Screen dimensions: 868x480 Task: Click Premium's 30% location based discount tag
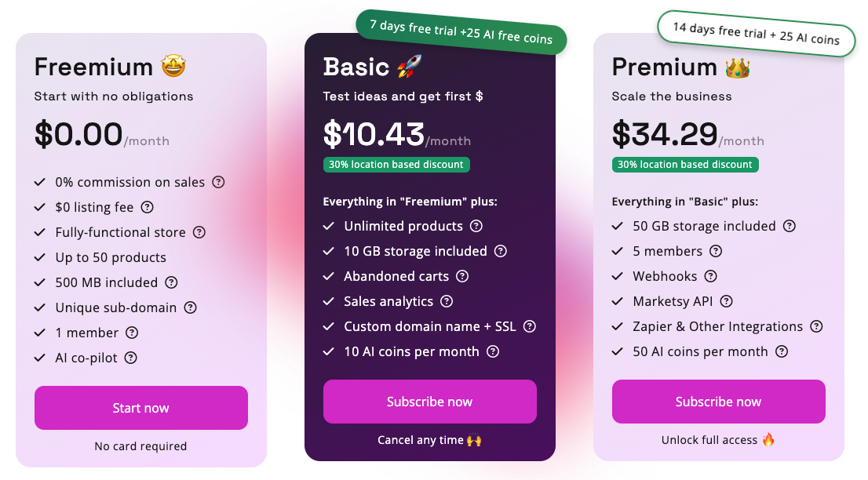tap(685, 165)
